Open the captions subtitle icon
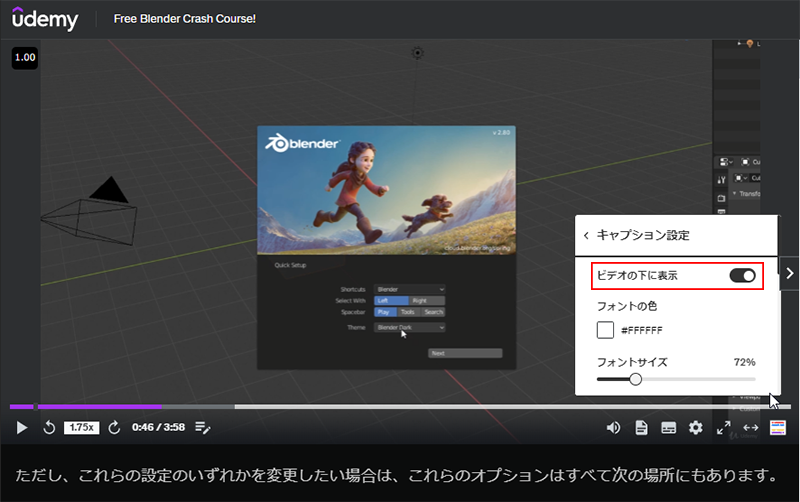 [x=668, y=428]
